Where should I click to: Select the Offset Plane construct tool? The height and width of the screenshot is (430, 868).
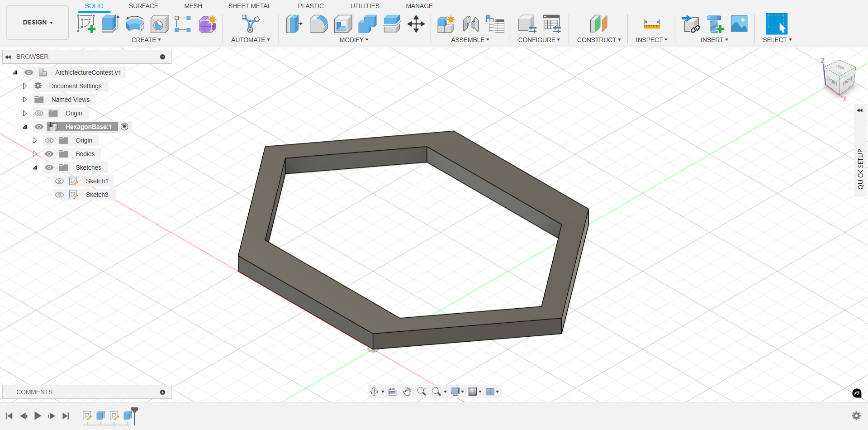pos(599,24)
